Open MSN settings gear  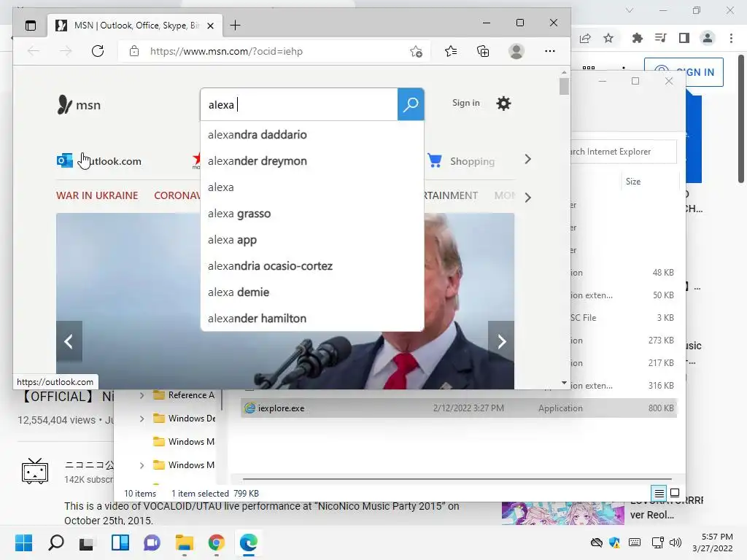click(x=503, y=104)
